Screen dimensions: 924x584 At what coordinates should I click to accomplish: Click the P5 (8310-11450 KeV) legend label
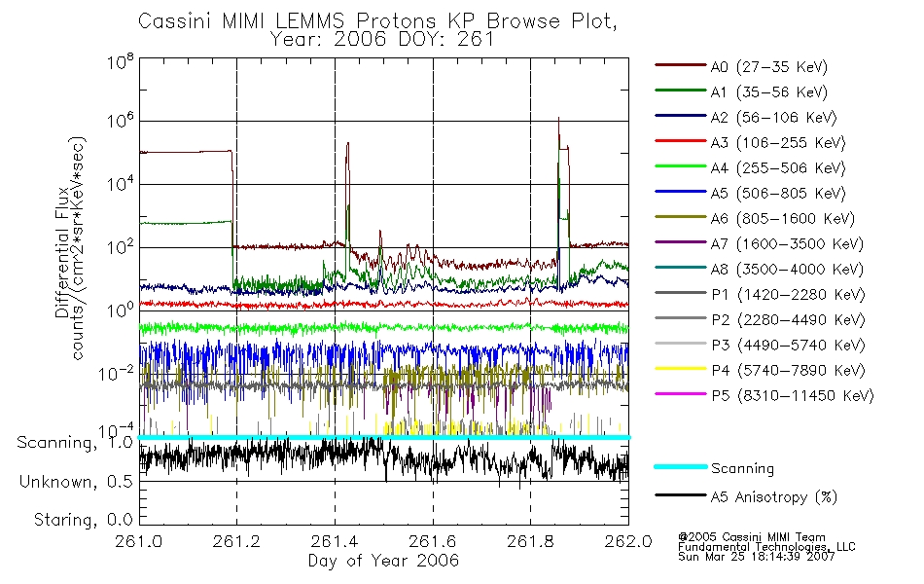(793, 396)
